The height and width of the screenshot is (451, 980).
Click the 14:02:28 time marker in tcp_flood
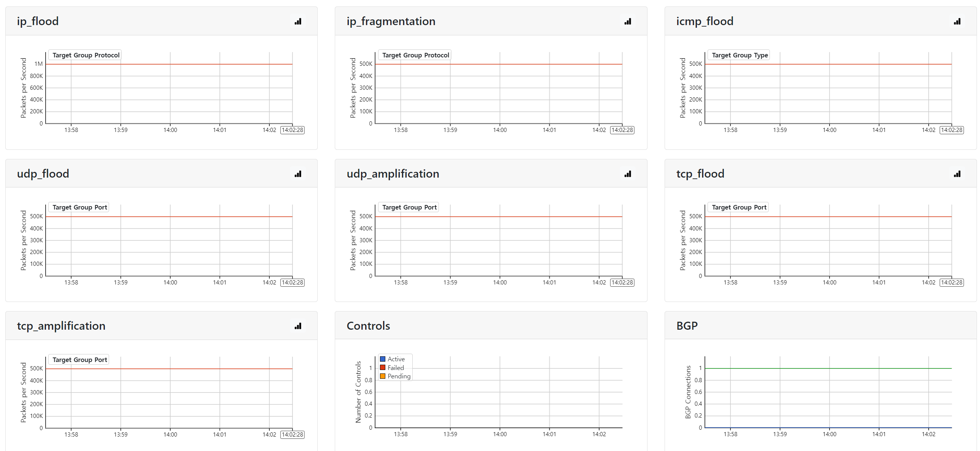point(951,283)
